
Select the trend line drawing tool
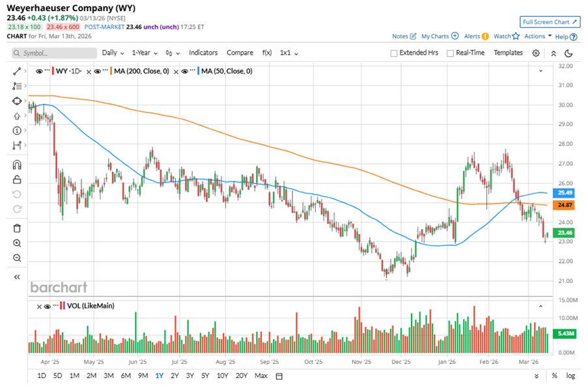(x=17, y=71)
